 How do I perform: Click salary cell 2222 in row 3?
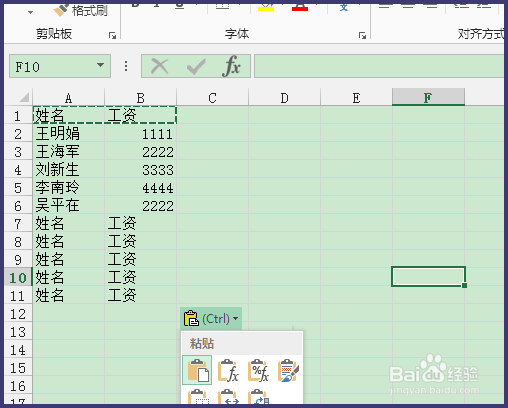(x=141, y=152)
